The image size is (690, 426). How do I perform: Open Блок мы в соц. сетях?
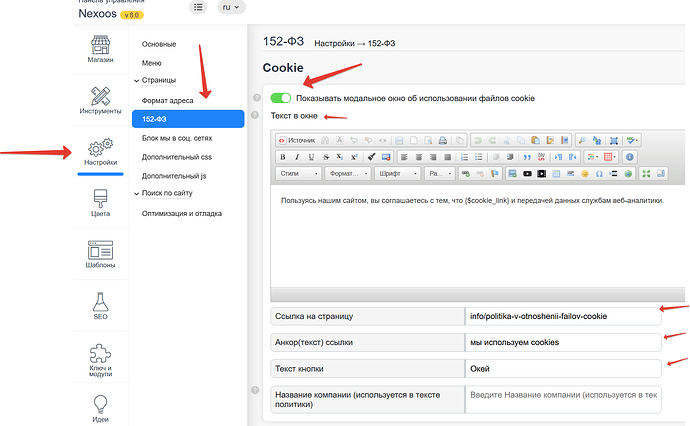tap(177, 138)
